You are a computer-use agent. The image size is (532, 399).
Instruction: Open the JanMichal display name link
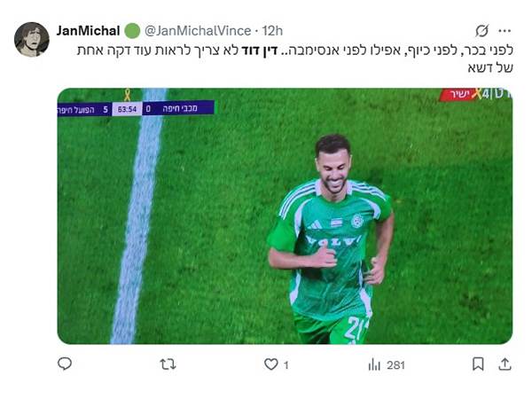pyautogui.click(x=88, y=31)
